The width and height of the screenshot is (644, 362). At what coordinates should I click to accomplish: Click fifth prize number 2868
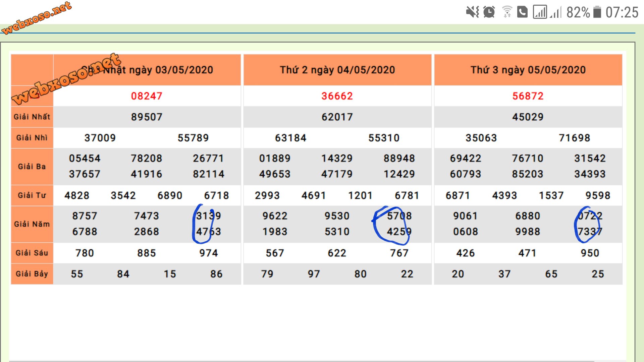click(147, 232)
